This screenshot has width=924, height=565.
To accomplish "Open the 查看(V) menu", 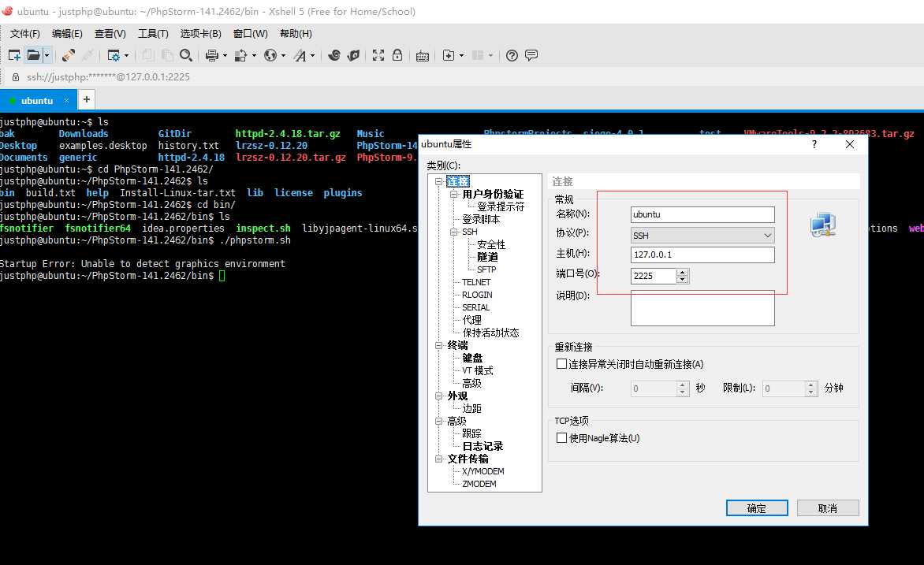I will [110, 34].
